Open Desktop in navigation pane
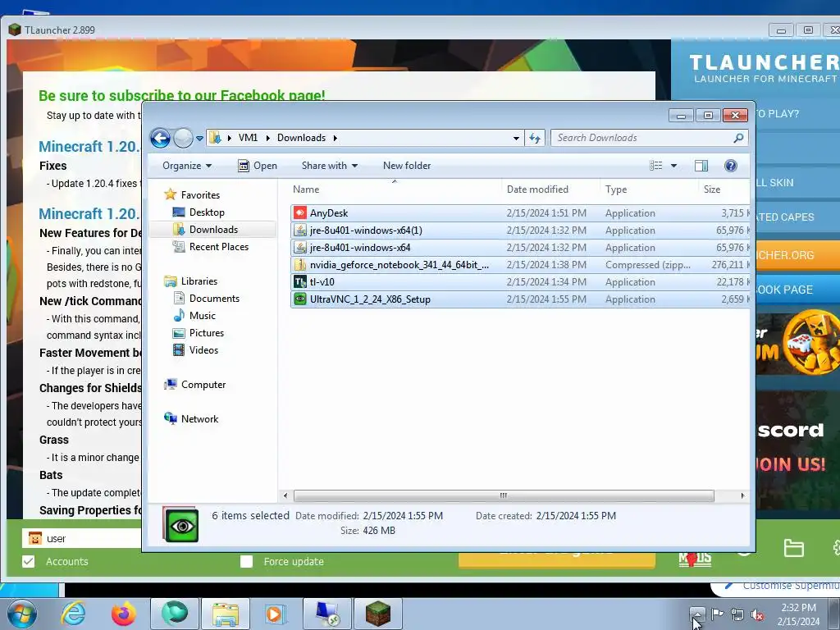Screen dimensions: 840x630 (x=199, y=212)
